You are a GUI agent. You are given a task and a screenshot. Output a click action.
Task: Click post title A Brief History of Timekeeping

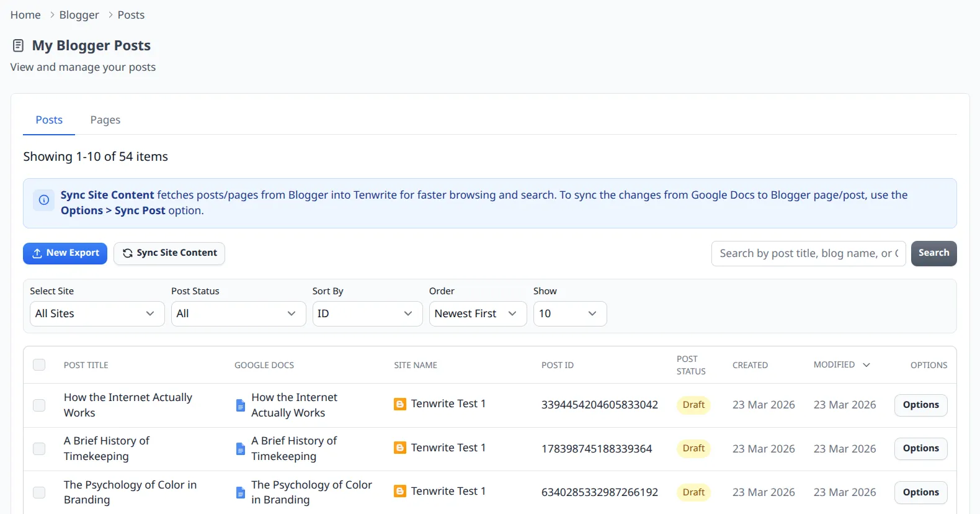point(107,448)
